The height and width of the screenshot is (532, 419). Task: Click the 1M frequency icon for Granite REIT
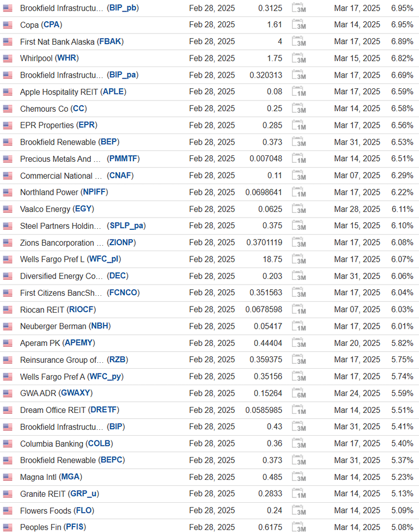(x=299, y=494)
